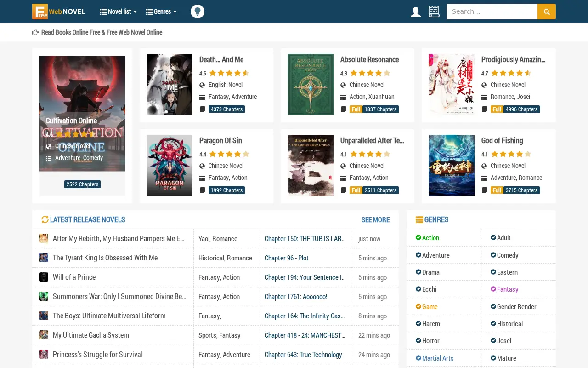Image resolution: width=588 pixels, height=368 pixels.
Task: Open Unparalleled After Ten cover thumbnail
Action: point(311,165)
